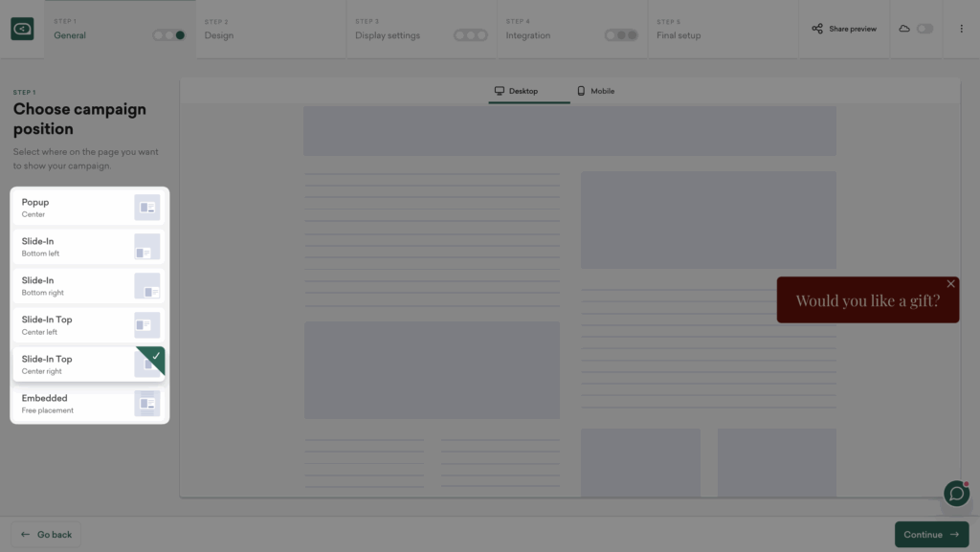Click the cloud save status icon
The image size is (980, 552).
tap(904, 29)
